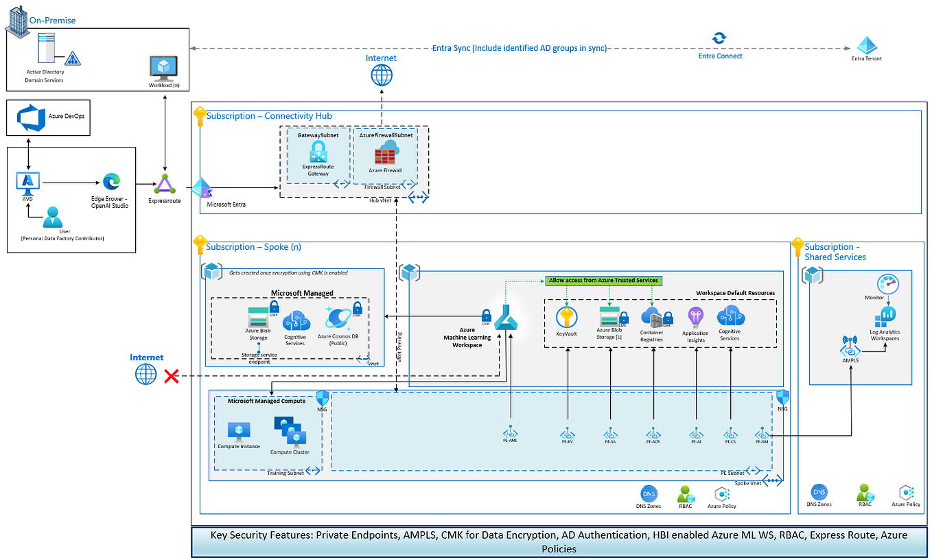The image size is (932, 560).
Task: Click the Container Registries icon
Action: coord(652,317)
